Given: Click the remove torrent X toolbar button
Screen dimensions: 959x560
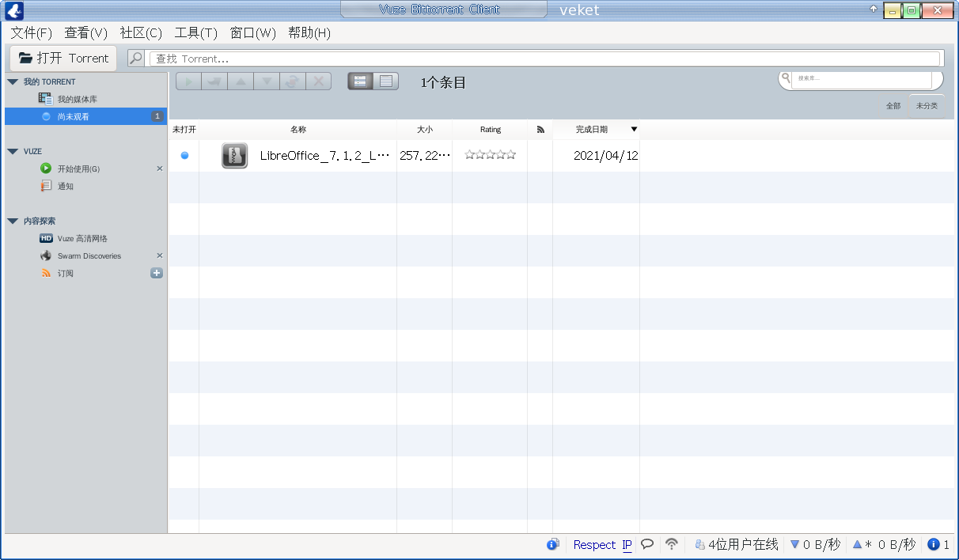Looking at the screenshot, I should (319, 81).
